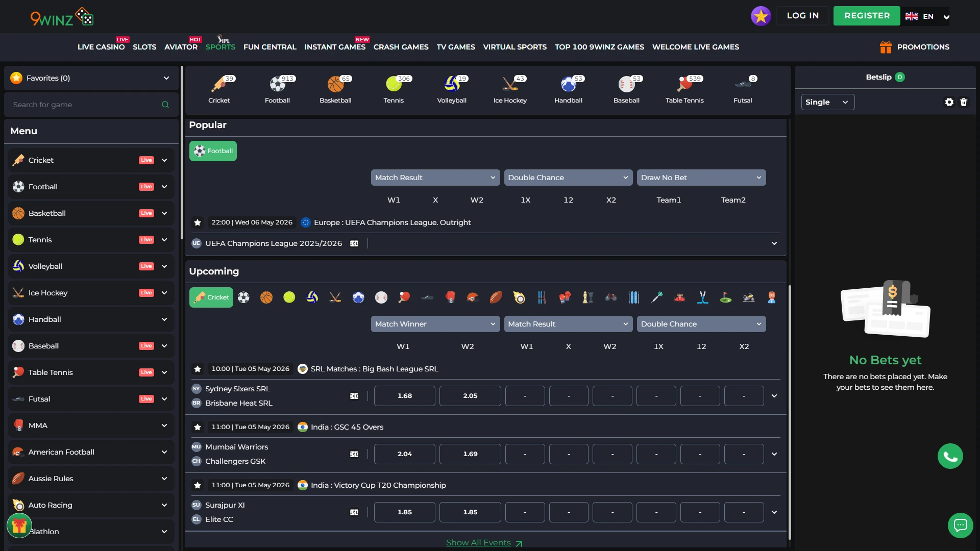980x551 pixels.
Task: Select Ice Hockey in the top sports bar
Action: click(x=510, y=90)
